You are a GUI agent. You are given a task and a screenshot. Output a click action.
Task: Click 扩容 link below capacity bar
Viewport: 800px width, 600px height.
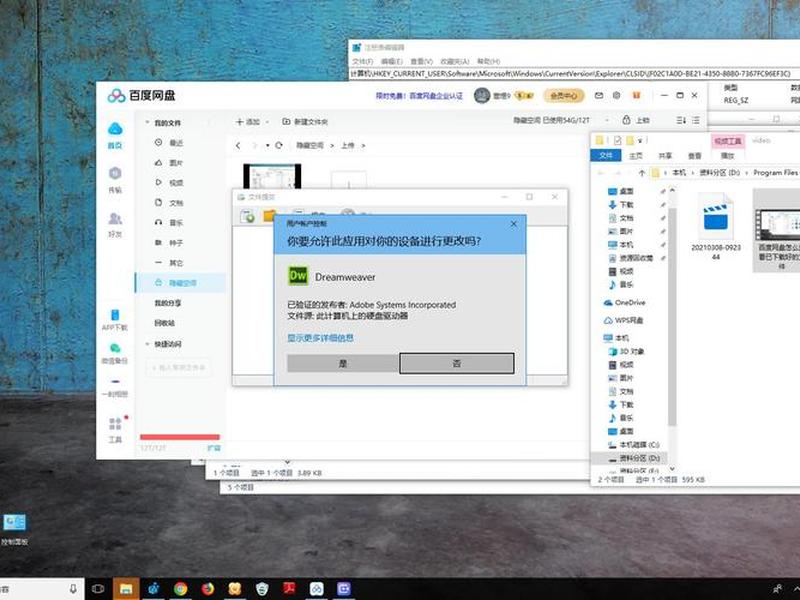(x=214, y=448)
